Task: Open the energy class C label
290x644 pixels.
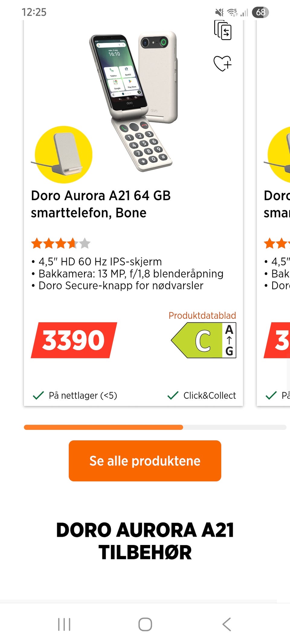Action: 204,340
